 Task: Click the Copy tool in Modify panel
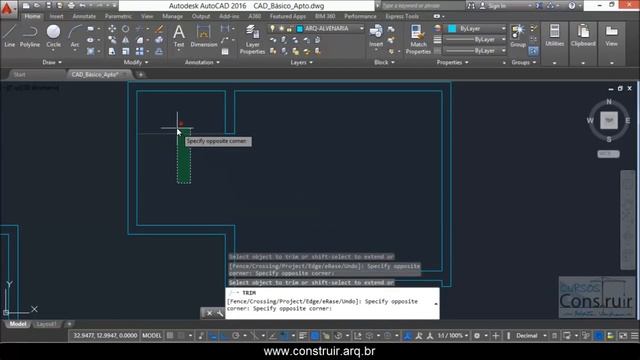pyautogui.click(x=112, y=40)
